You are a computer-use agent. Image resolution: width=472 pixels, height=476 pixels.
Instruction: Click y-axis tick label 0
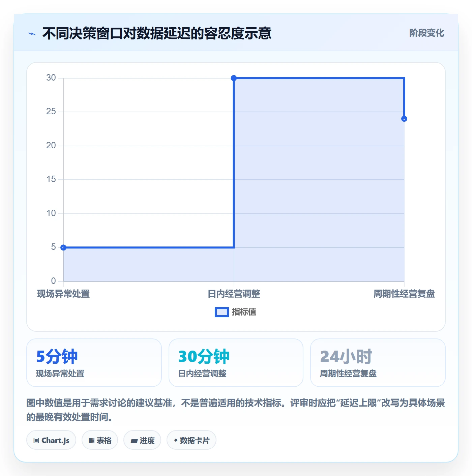point(53,281)
